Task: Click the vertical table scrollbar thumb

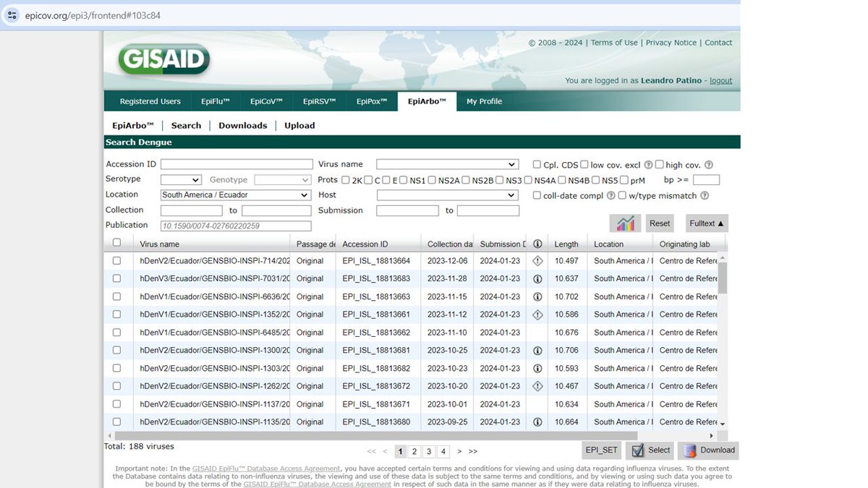Action: 723,278
